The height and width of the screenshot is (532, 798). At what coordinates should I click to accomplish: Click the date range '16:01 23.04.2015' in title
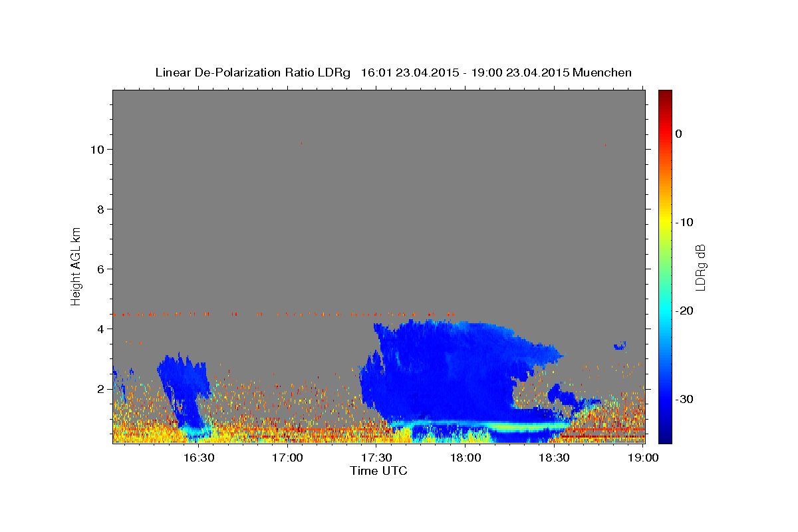[409, 72]
